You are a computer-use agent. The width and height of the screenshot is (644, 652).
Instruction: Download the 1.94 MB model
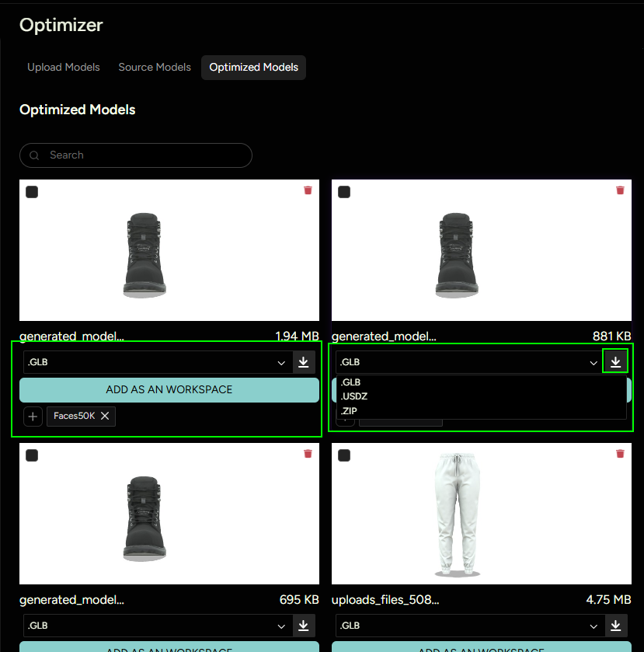click(304, 362)
